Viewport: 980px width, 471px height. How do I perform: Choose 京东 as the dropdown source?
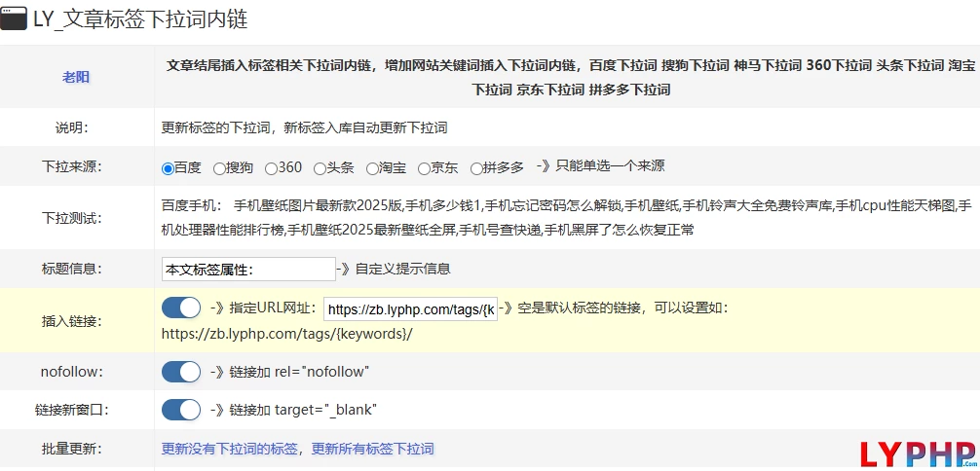tap(424, 168)
